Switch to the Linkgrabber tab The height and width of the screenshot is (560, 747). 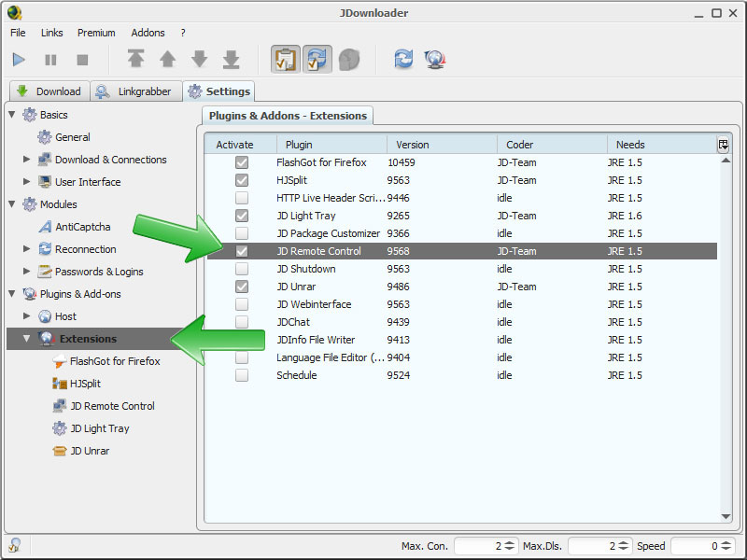click(136, 91)
